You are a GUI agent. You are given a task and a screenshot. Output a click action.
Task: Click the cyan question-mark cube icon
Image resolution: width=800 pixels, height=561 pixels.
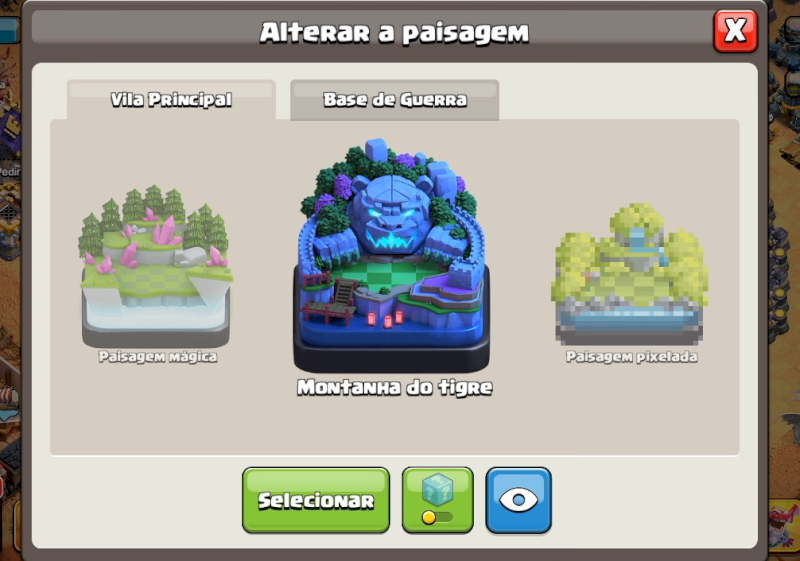[x=438, y=489]
